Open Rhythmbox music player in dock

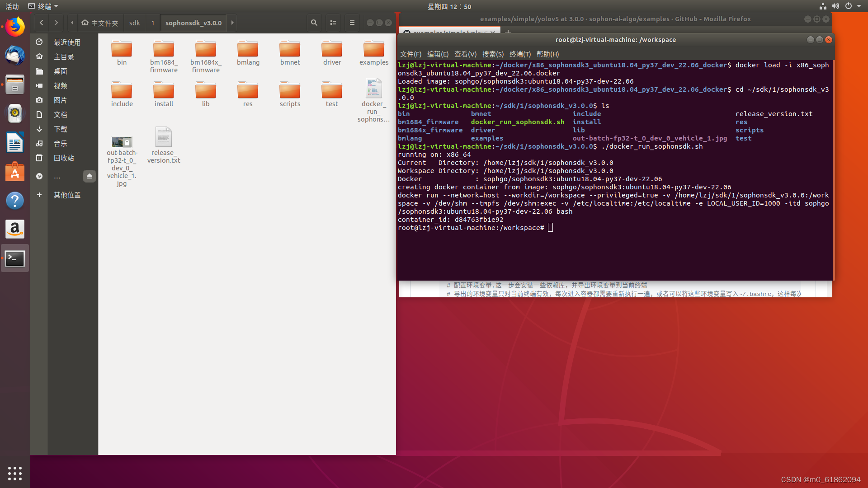(15, 113)
